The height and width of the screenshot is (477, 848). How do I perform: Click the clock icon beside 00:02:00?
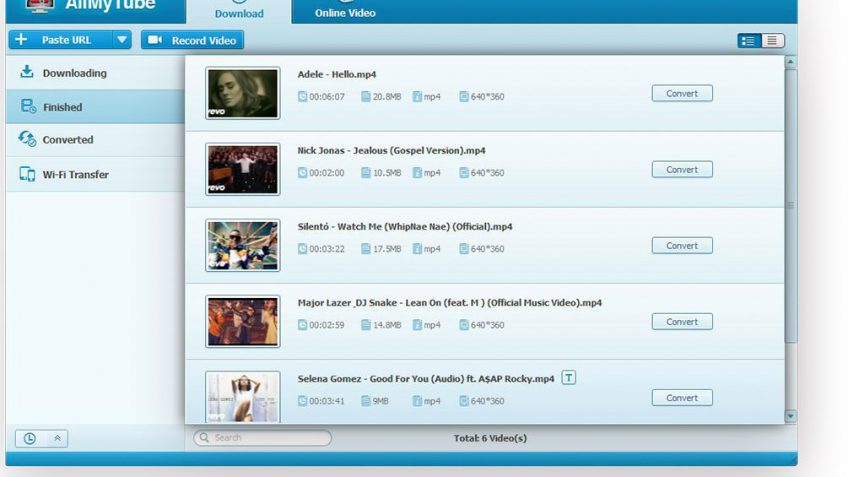tap(302, 173)
